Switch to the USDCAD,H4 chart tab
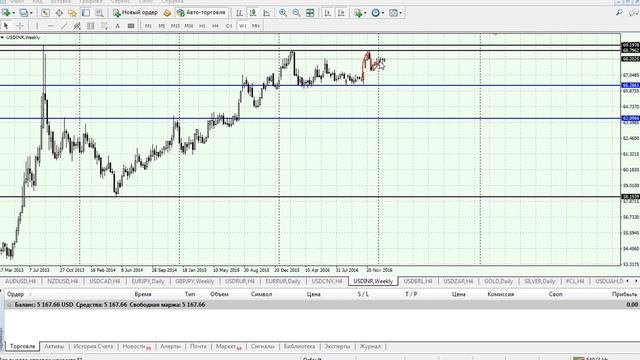 pyautogui.click(x=104, y=281)
